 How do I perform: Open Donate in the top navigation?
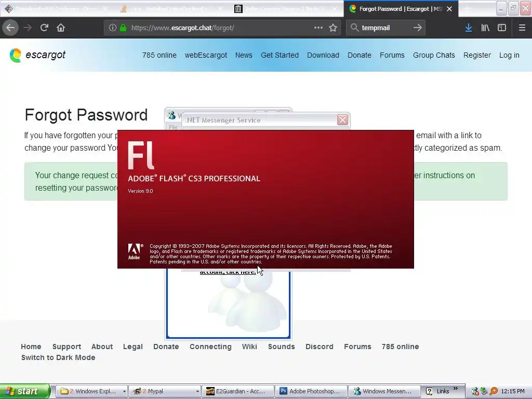click(360, 55)
